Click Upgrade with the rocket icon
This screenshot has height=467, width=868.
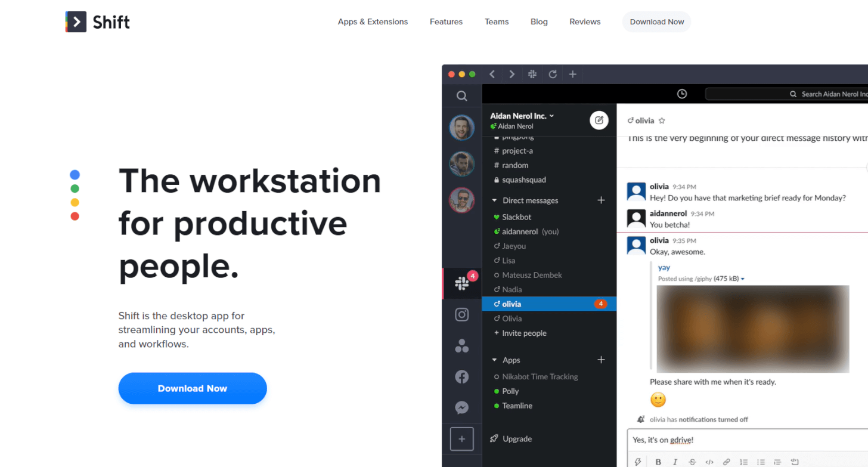tap(511, 439)
